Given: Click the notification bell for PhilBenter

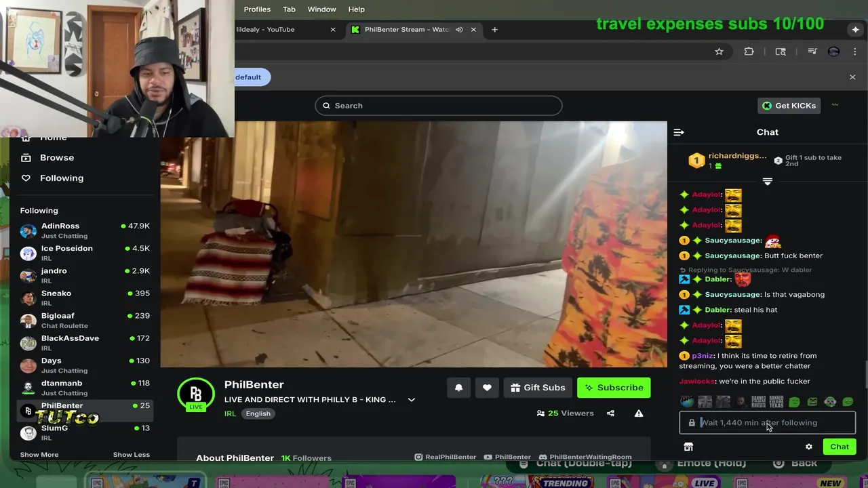Looking at the screenshot, I should click(x=458, y=388).
